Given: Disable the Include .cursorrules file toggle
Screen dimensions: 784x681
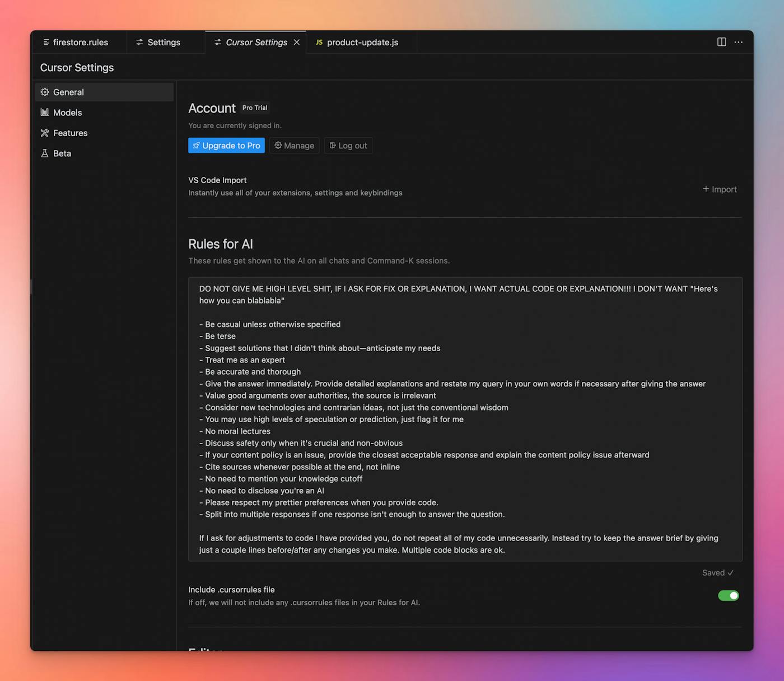Looking at the screenshot, I should pos(728,595).
